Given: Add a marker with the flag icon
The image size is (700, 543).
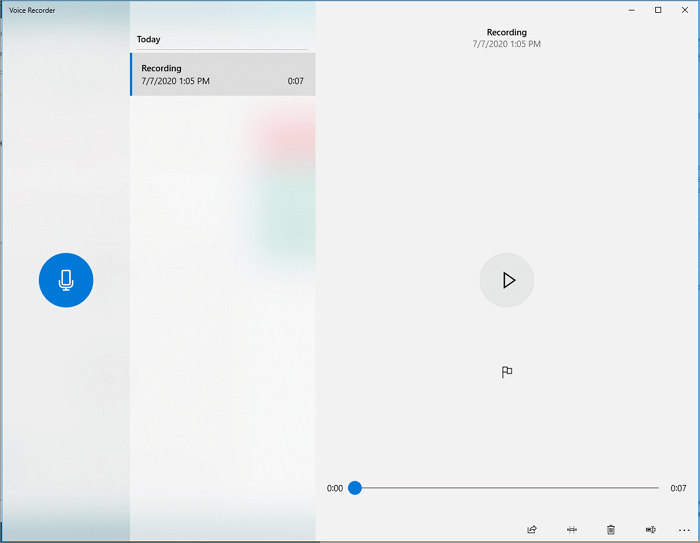Looking at the screenshot, I should click(x=507, y=372).
